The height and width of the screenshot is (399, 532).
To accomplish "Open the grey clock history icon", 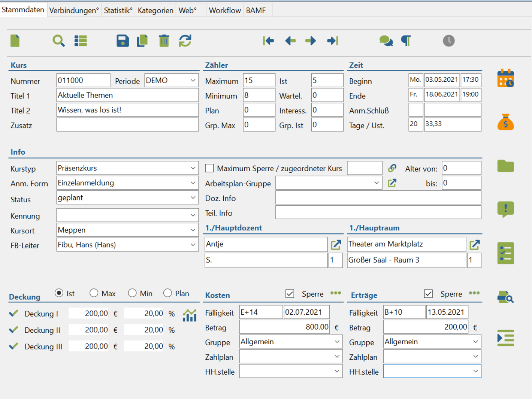I will (448, 40).
